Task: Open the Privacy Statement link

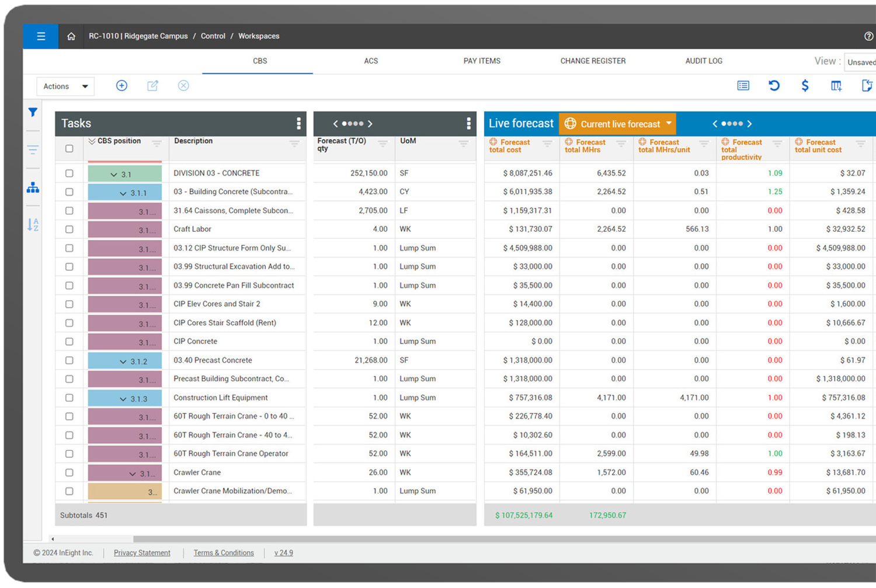Action: 142,553
